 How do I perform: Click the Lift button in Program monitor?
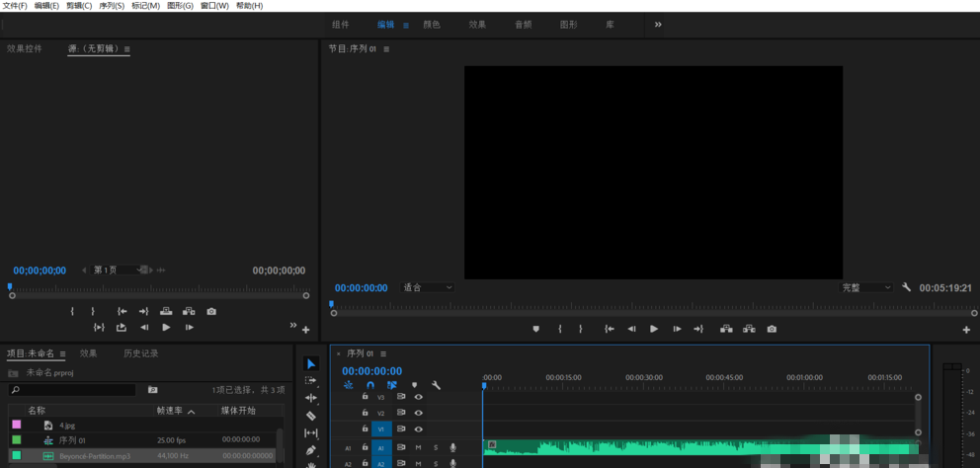(x=726, y=329)
